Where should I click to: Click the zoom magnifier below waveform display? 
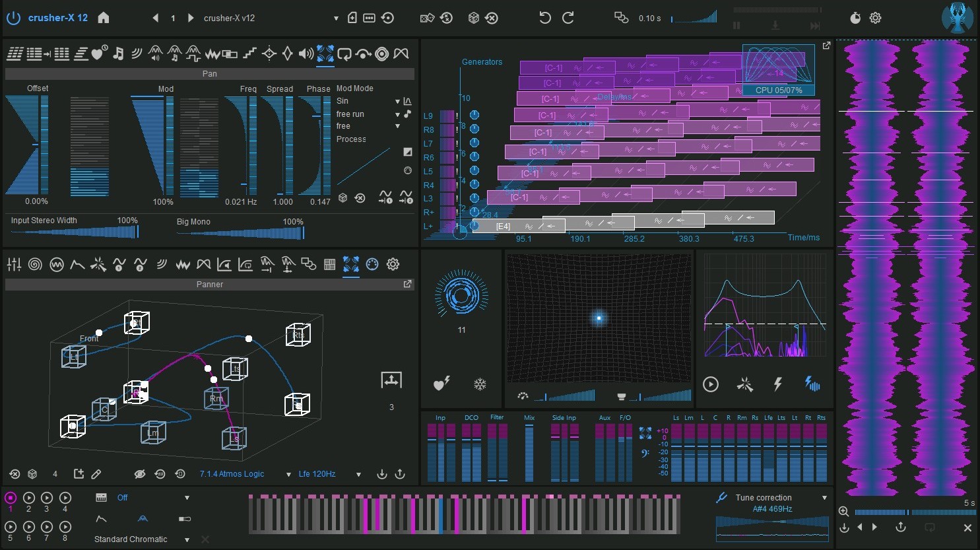(843, 511)
